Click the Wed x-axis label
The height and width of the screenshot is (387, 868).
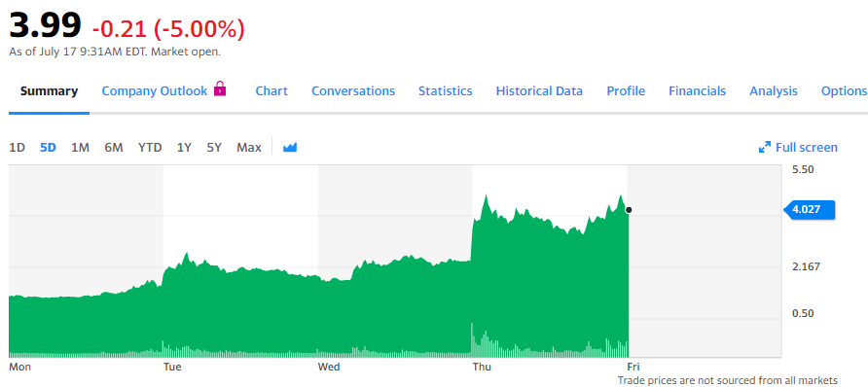click(x=329, y=368)
